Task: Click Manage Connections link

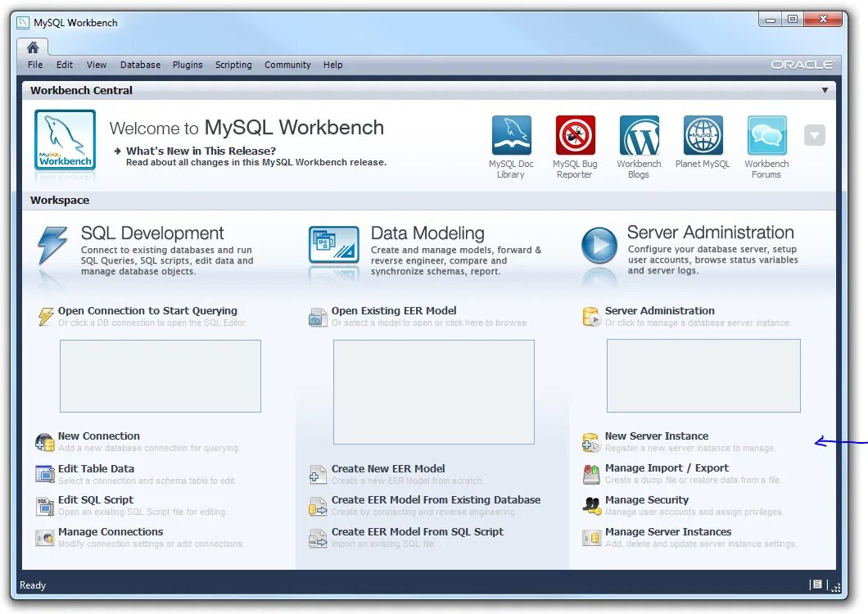Action: pyautogui.click(x=111, y=531)
